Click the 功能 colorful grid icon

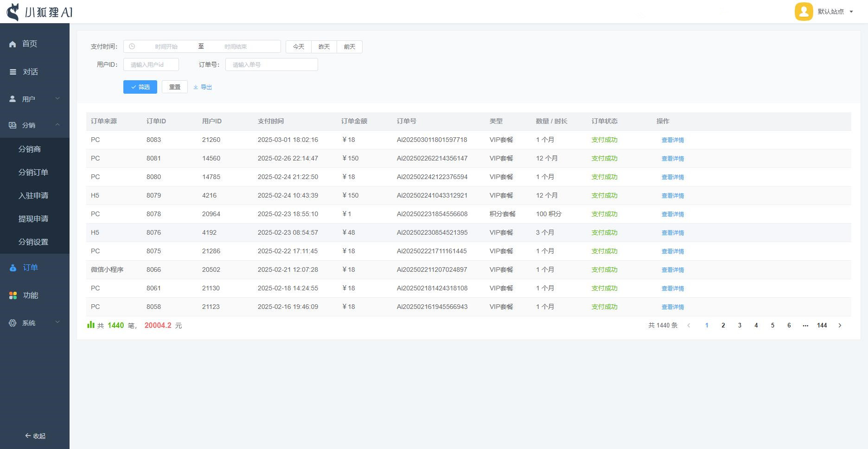[x=13, y=295]
